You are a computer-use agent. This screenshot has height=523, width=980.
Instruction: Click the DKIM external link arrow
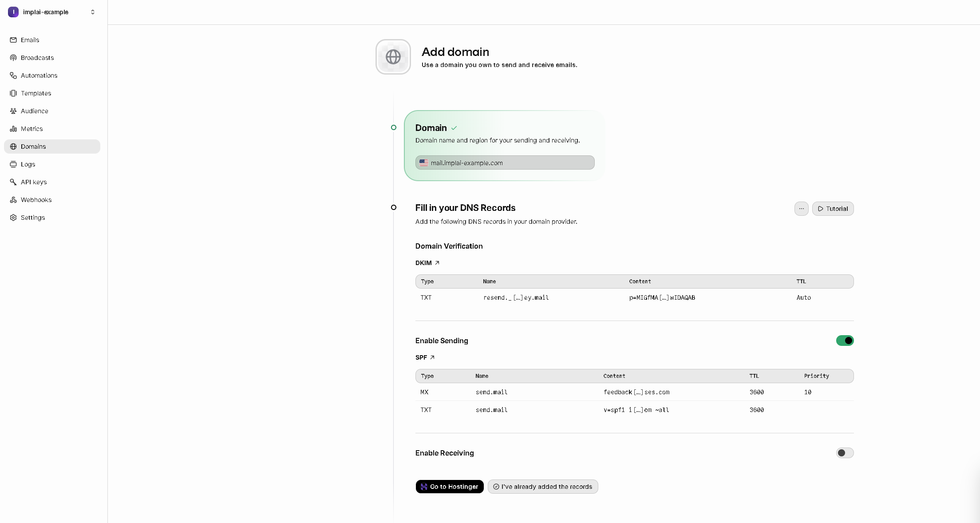[437, 263]
